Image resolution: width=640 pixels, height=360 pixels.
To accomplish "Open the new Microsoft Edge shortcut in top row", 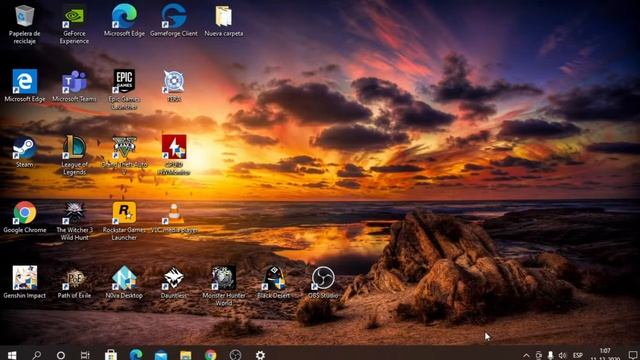I will click(x=124, y=20).
